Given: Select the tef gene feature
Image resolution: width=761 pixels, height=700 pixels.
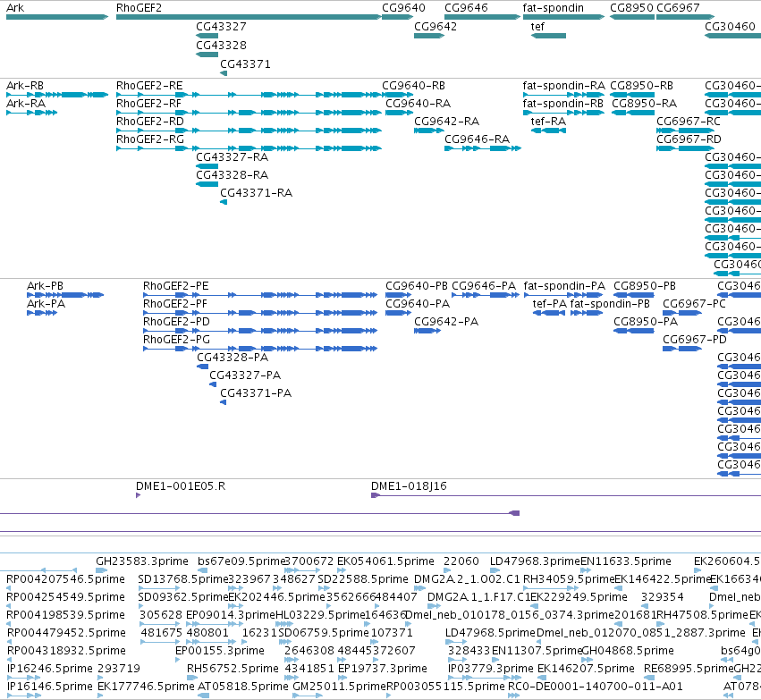Looking at the screenshot, I should (x=548, y=36).
